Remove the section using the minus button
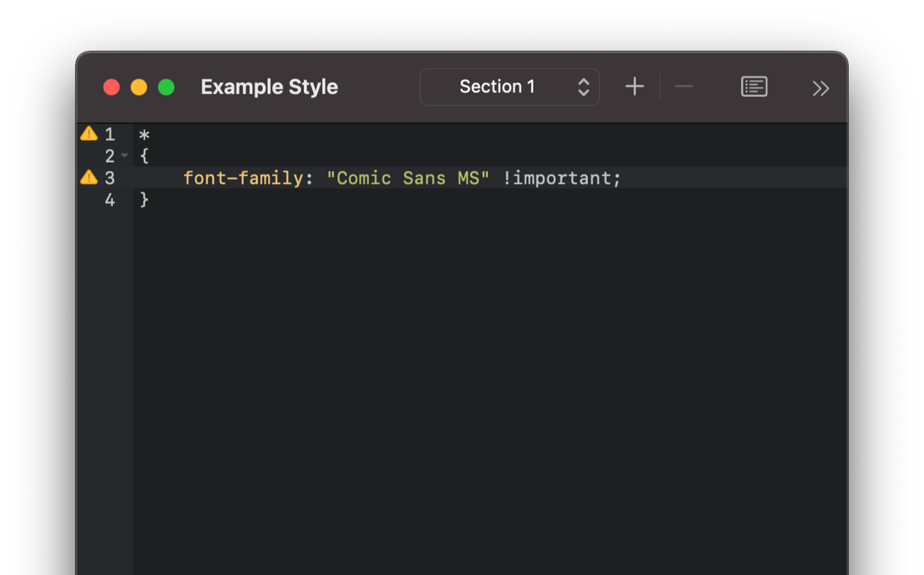The height and width of the screenshot is (575, 924). pos(683,87)
